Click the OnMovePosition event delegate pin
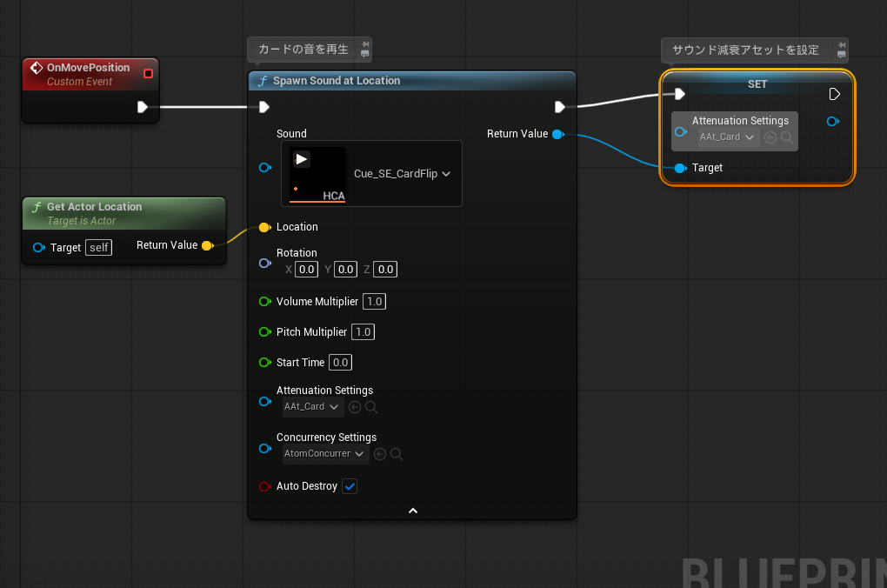This screenshot has height=588, width=887. [148, 74]
